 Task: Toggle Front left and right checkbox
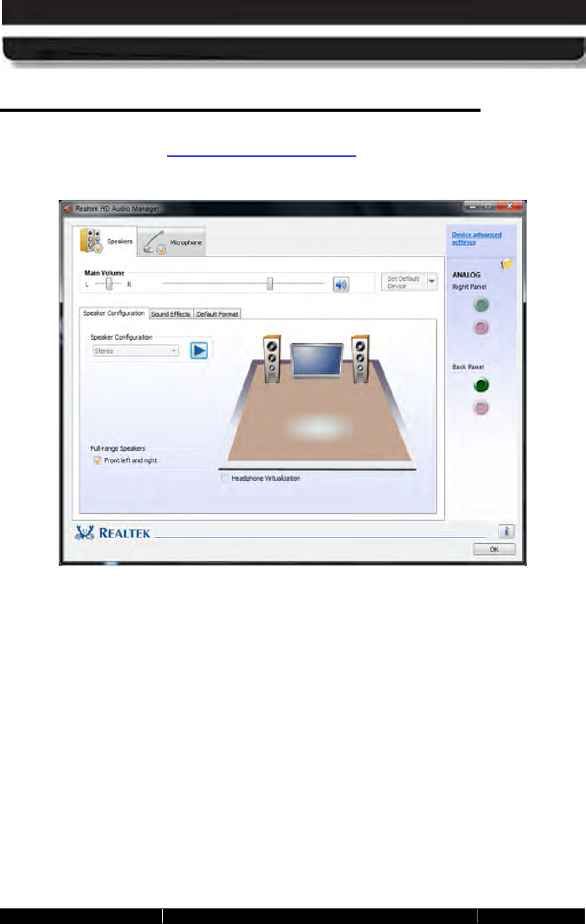point(97,460)
